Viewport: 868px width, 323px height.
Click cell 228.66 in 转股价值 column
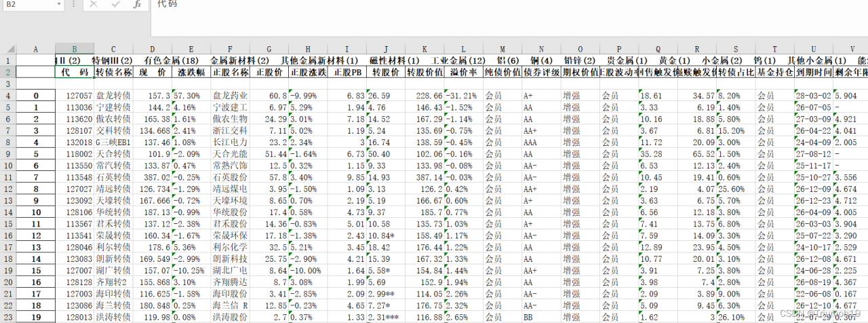click(x=425, y=96)
